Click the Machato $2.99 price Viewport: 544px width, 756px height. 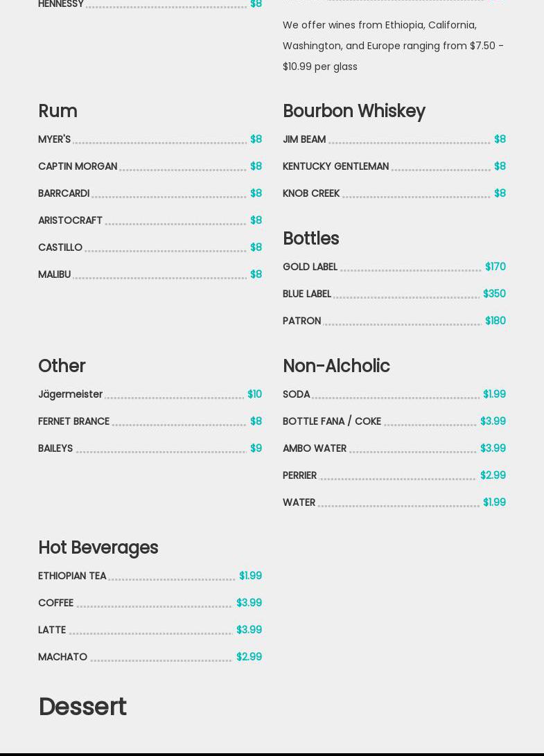(x=249, y=657)
